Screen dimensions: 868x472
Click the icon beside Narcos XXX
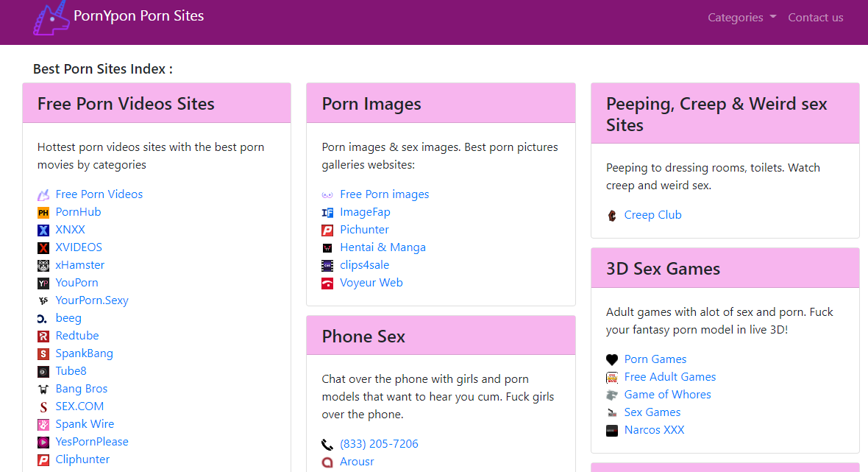point(612,431)
